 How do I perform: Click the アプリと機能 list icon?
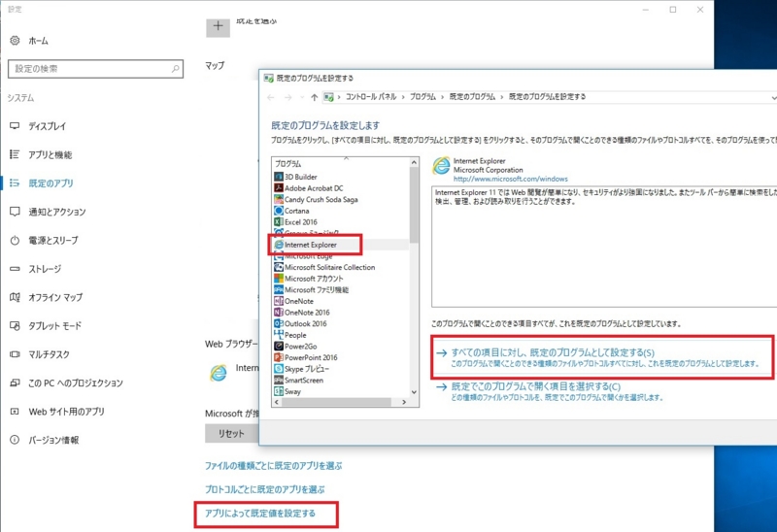coord(15,154)
